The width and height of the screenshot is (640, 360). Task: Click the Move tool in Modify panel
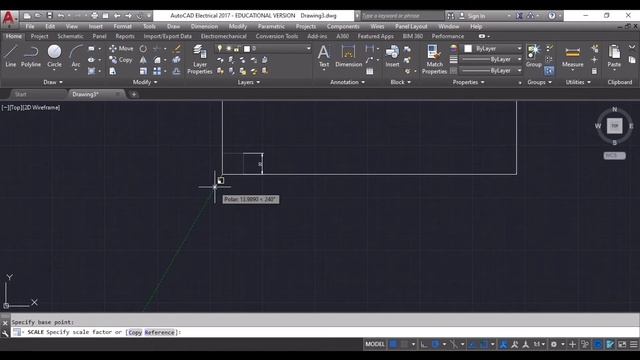(x=121, y=49)
